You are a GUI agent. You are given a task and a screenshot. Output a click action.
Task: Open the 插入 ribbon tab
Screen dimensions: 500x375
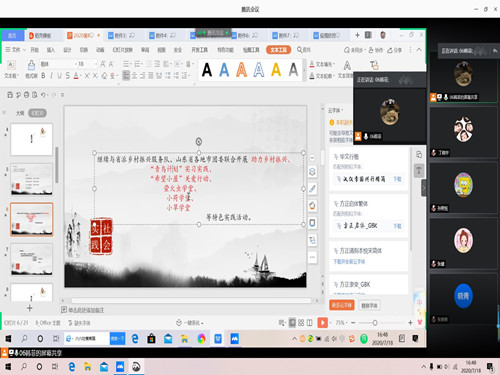pos(51,50)
